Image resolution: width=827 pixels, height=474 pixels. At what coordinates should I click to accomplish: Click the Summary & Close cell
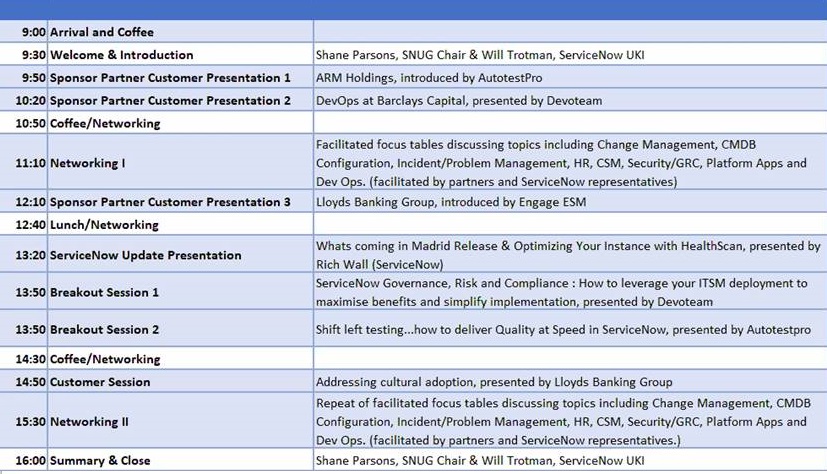pyautogui.click(x=180, y=460)
